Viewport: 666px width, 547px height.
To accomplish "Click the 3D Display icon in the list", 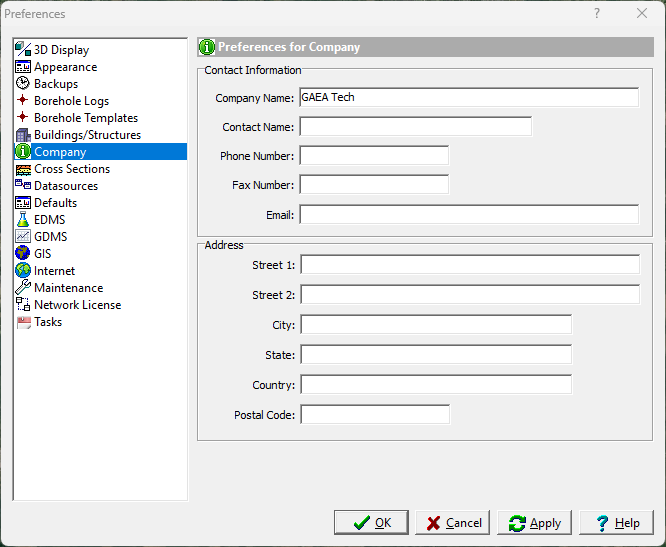I will tap(23, 50).
